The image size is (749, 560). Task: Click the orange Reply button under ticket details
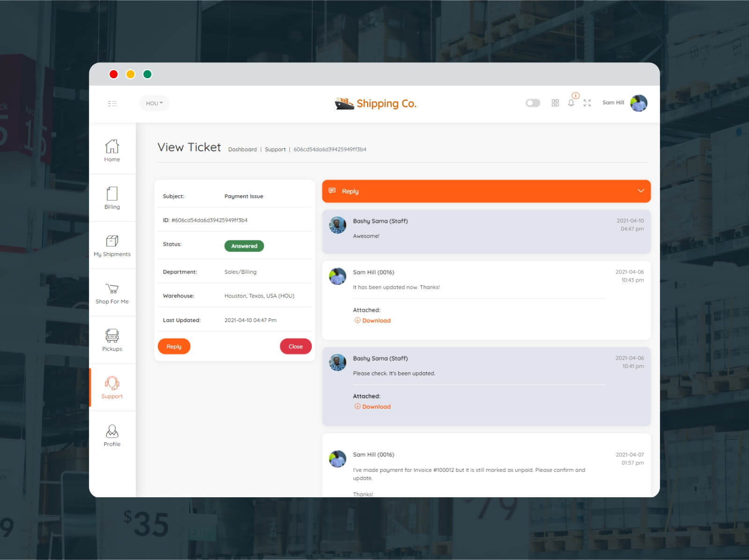tap(174, 346)
